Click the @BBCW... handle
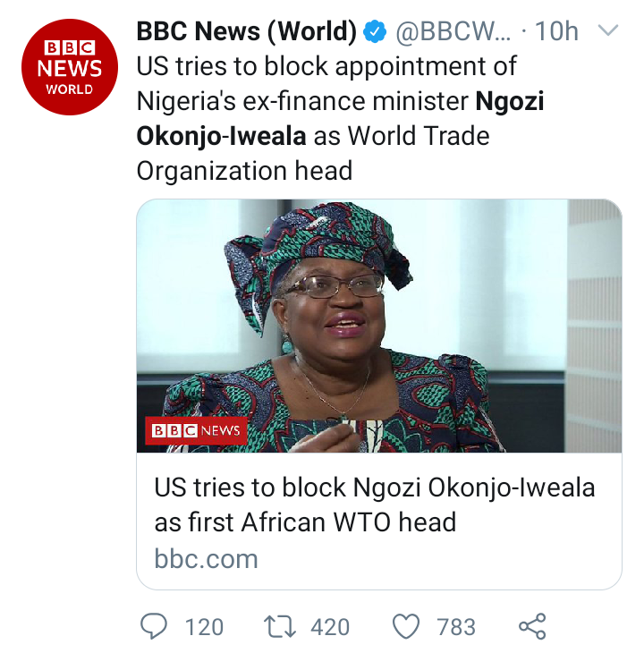Screen dimensions: 644x653 (453, 33)
